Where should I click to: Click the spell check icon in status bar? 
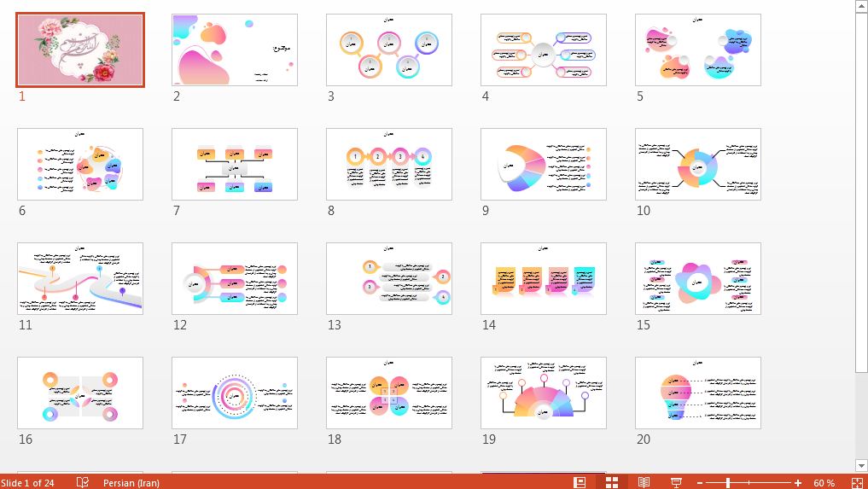[x=83, y=482]
